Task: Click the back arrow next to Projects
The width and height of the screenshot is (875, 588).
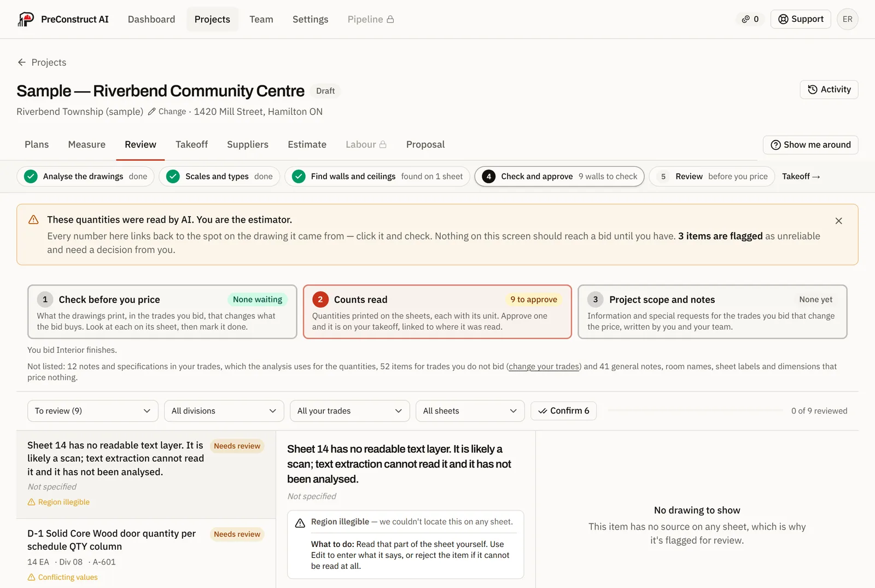Action: coord(22,62)
